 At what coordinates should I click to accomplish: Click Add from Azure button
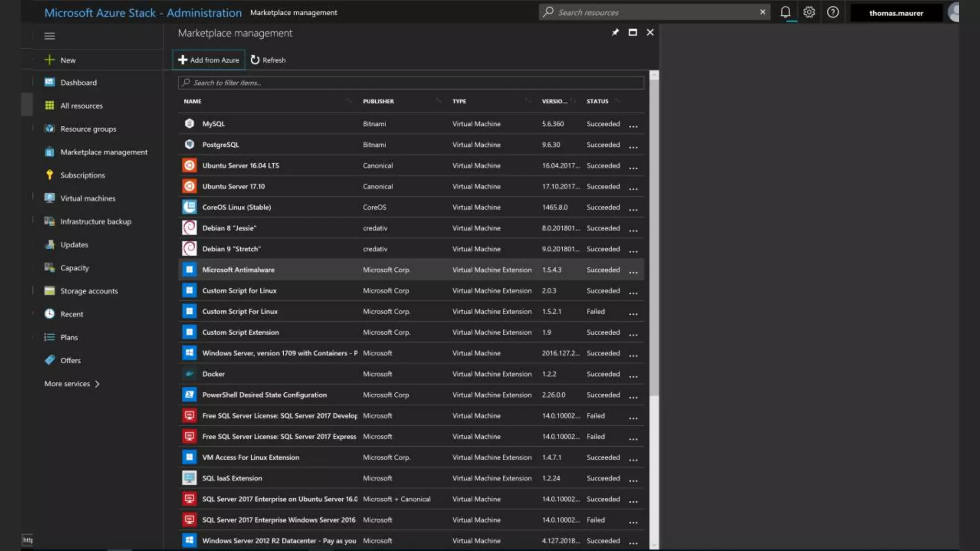click(x=209, y=60)
